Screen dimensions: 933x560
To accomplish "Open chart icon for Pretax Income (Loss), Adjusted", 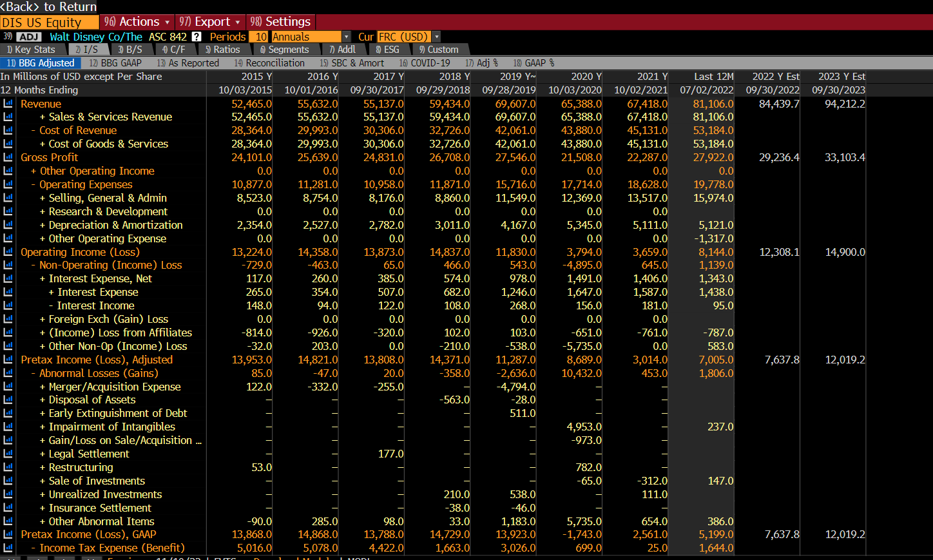I will 8,360.
